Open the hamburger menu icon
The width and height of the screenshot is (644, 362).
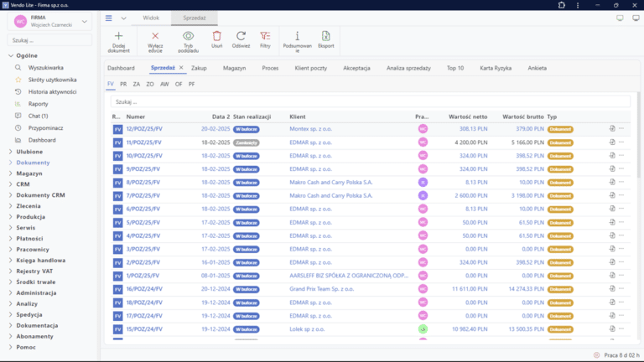(x=109, y=18)
